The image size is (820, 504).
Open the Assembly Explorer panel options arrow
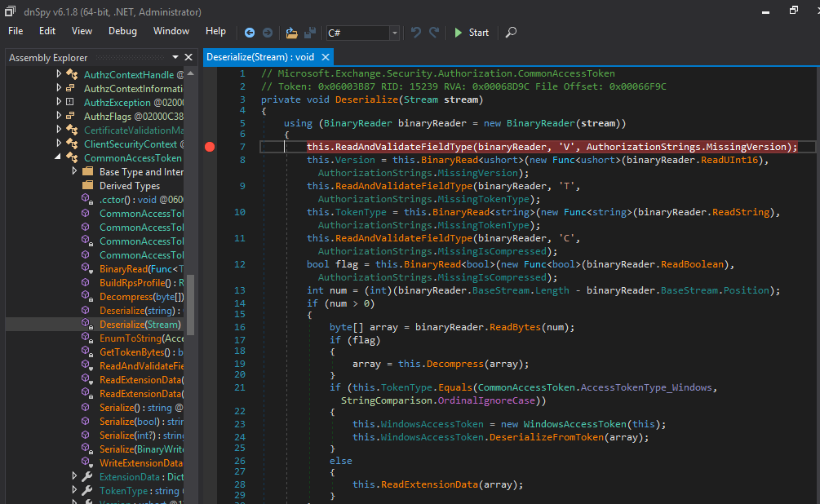(175, 57)
